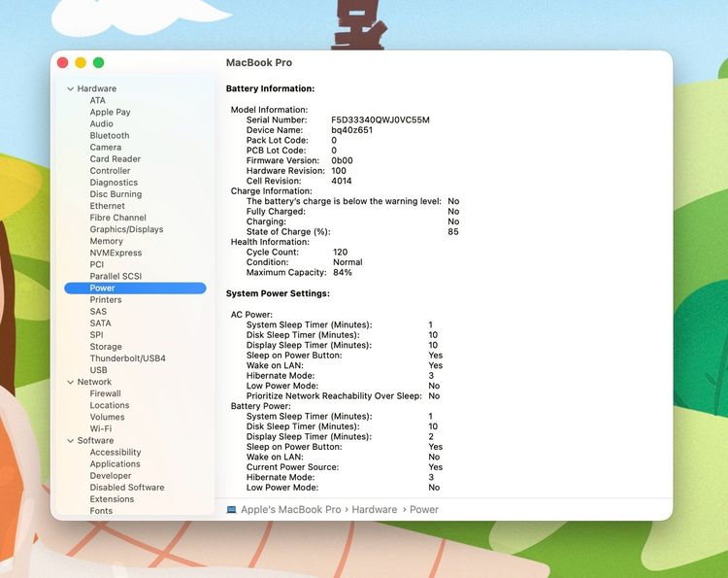
Task: Click the device name bq40z651
Action: (x=352, y=130)
